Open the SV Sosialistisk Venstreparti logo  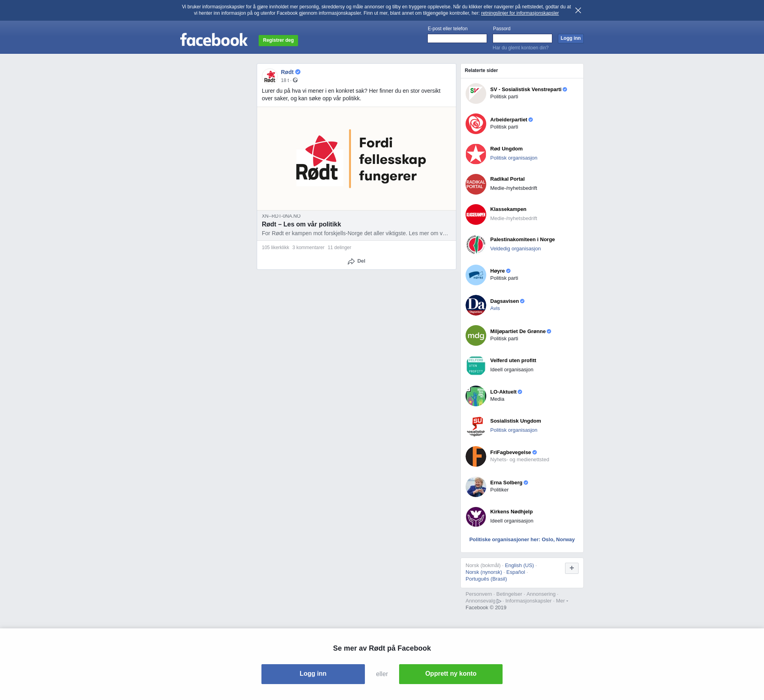[476, 94]
